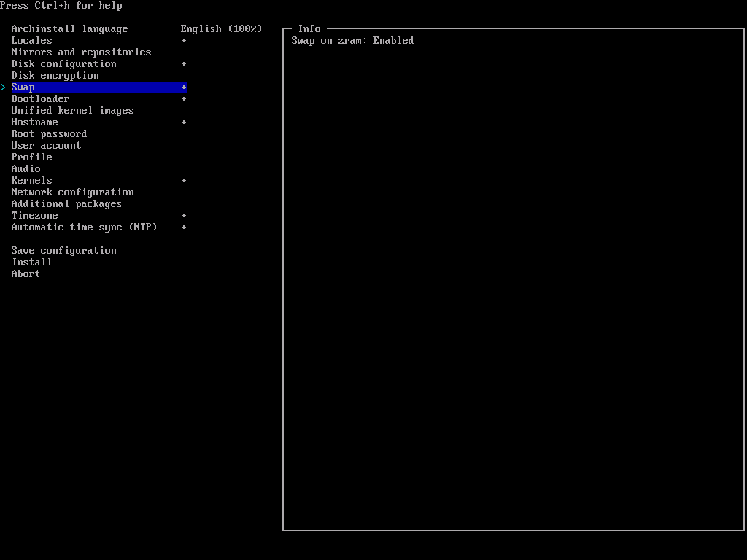Image resolution: width=747 pixels, height=560 pixels.
Task: Click the 'Swap on zram: Enabled' text
Action: pyautogui.click(x=352, y=41)
